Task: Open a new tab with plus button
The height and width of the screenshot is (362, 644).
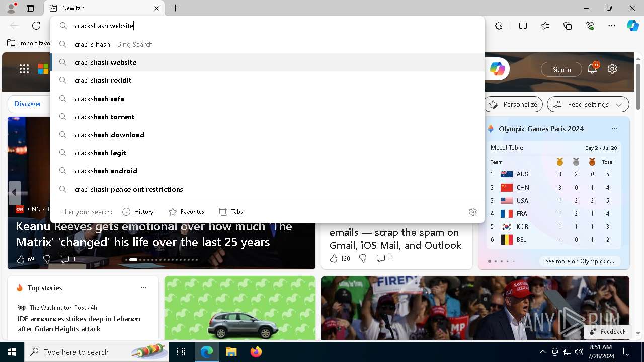Action: [x=175, y=8]
